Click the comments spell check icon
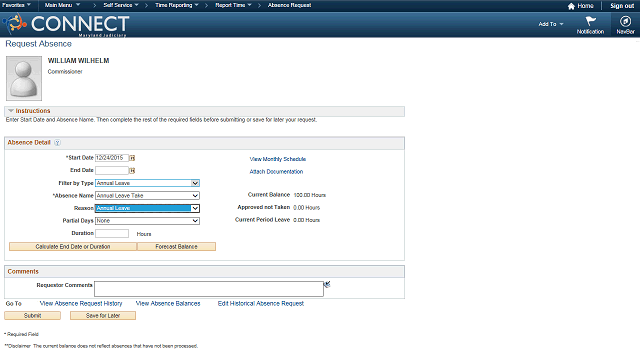Screen dimensions: 640x360 pyautogui.click(x=327, y=284)
